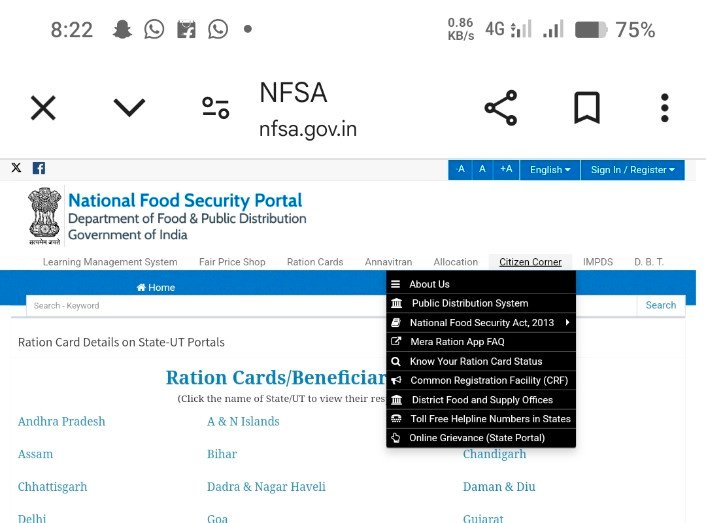Click hand pointer icon beside Online Grievance
Image resolution: width=706 pixels, height=523 pixels.
coord(395,438)
